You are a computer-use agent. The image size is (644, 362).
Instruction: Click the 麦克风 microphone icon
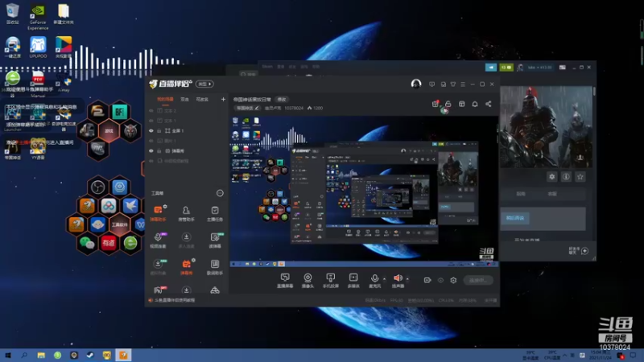click(374, 280)
